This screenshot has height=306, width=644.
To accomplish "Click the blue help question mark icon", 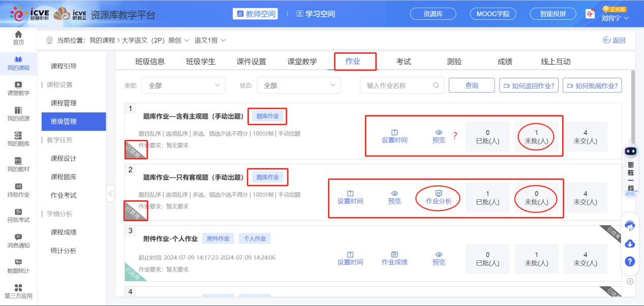I will tap(630, 261).
